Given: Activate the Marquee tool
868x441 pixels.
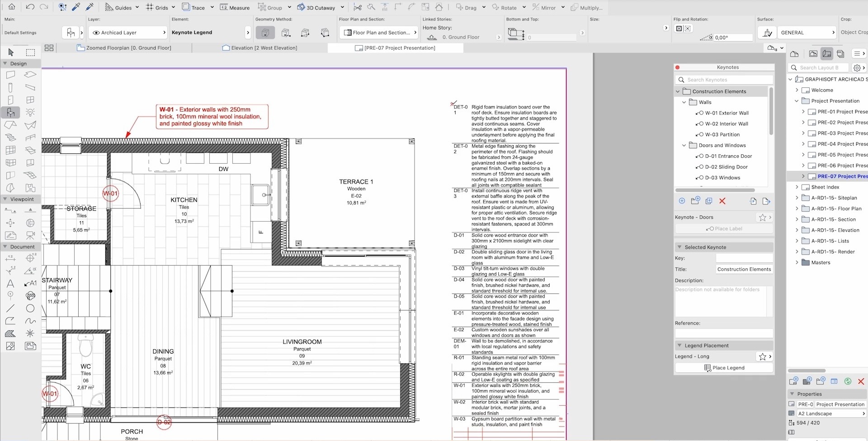Looking at the screenshot, I should [x=30, y=52].
